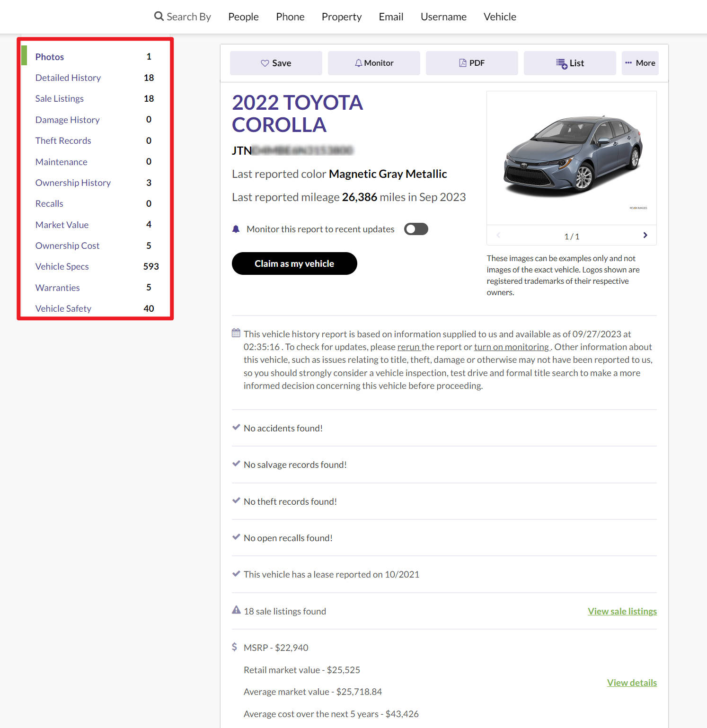Screen dimensions: 707x728
Task: Click the Search By magnifier icon
Action: pos(159,16)
